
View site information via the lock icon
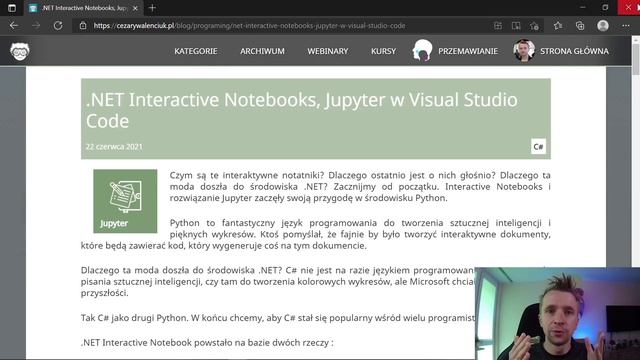83,25
